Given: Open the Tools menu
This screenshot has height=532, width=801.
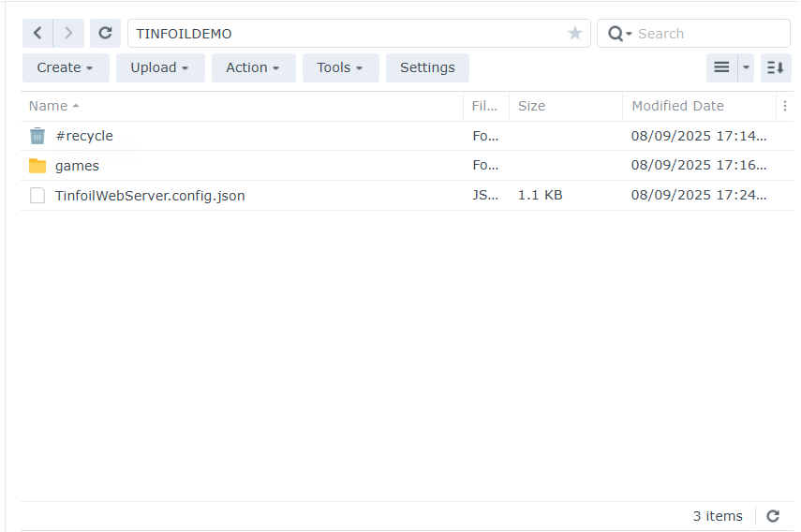Looking at the screenshot, I should click(340, 67).
